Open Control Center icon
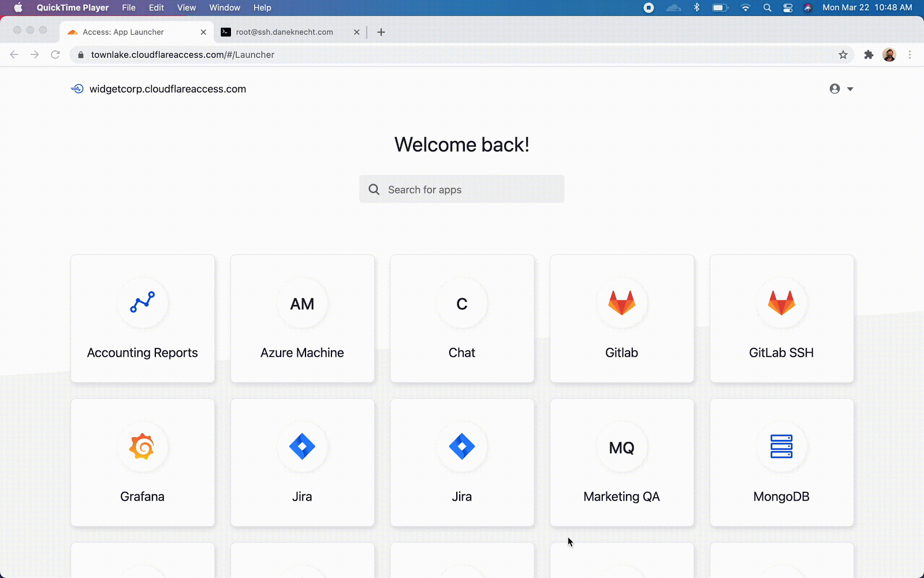 click(x=788, y=8)
